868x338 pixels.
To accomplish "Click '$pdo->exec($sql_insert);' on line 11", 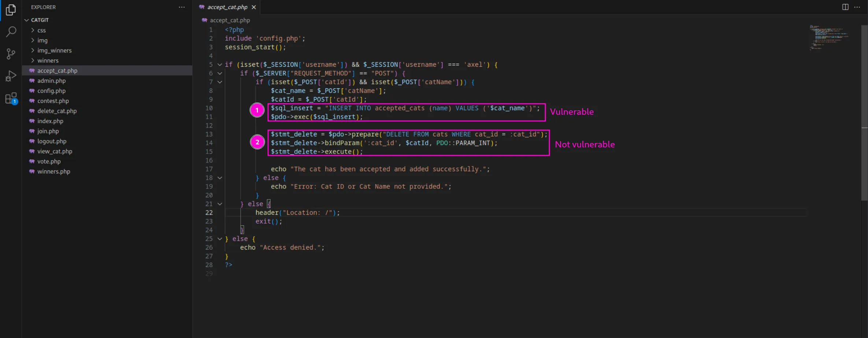I will tap(317, 117).
